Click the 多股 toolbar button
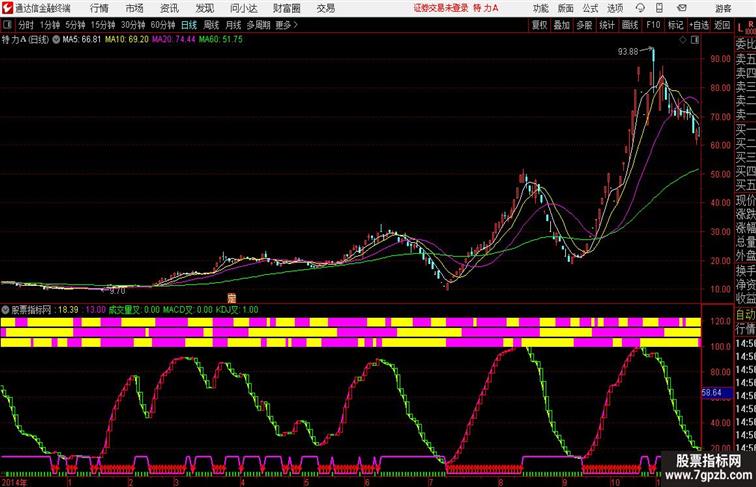 click(x=584, y=25)
